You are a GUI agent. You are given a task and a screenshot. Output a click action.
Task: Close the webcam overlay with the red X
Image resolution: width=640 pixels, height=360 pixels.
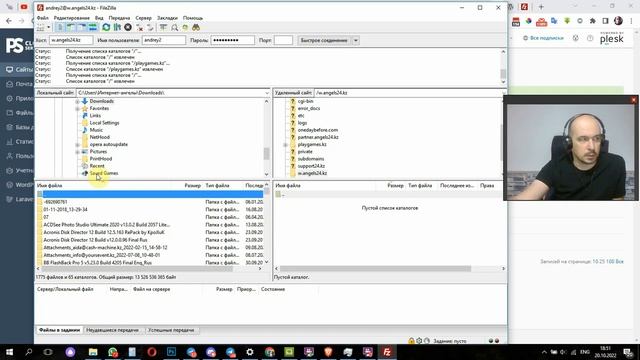pyautogui.click(x=633, y=100)
